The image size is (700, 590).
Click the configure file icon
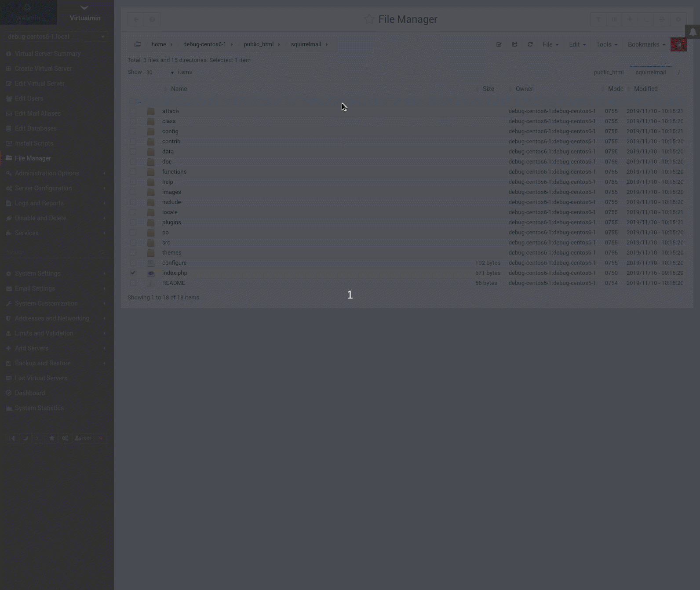tap(151, 263)
